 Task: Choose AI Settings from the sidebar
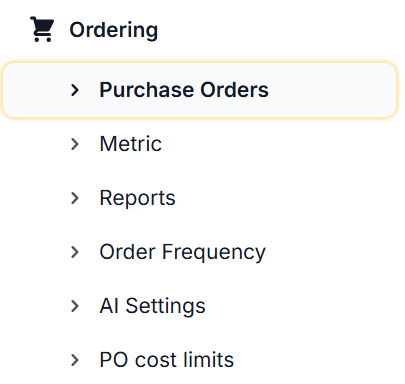152,306
